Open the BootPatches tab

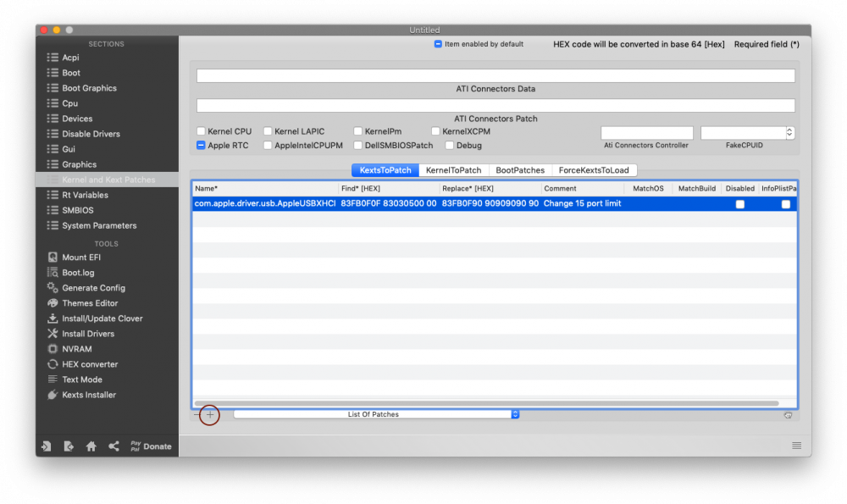(x=520, y=170)
